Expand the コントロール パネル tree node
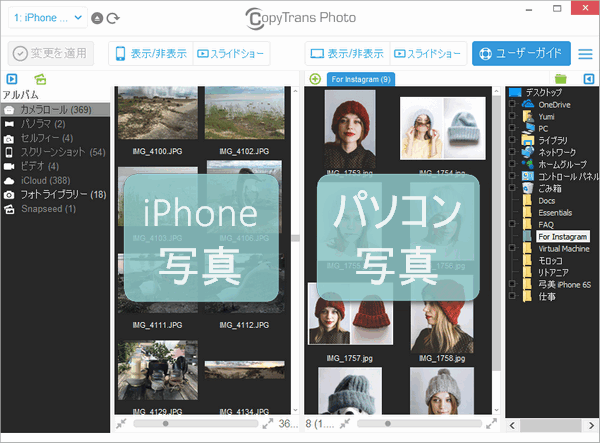 coord(512,176)
